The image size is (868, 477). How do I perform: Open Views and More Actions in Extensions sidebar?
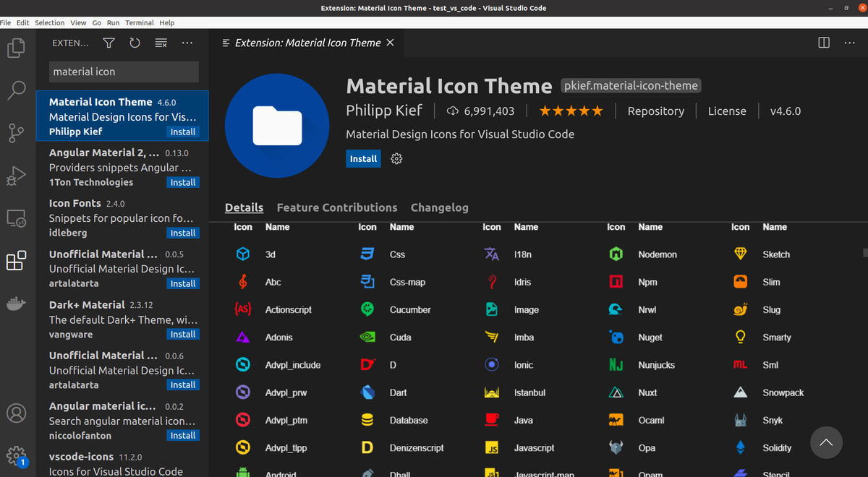[x=187, y=43]
